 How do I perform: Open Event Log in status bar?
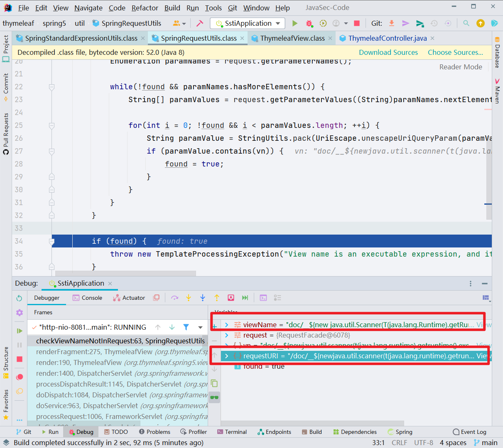tap(469, 432)
